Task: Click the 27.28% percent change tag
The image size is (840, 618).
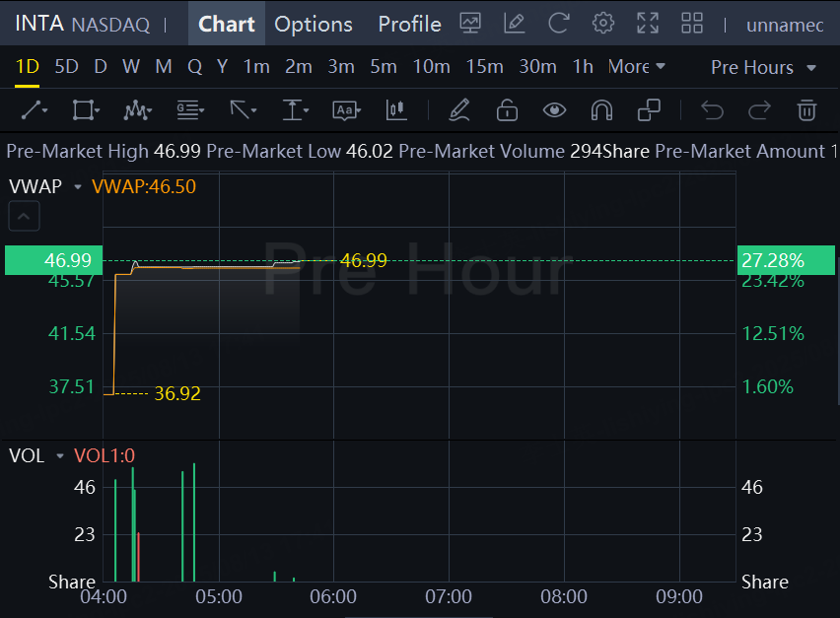Action: click(x=786, y=260)
